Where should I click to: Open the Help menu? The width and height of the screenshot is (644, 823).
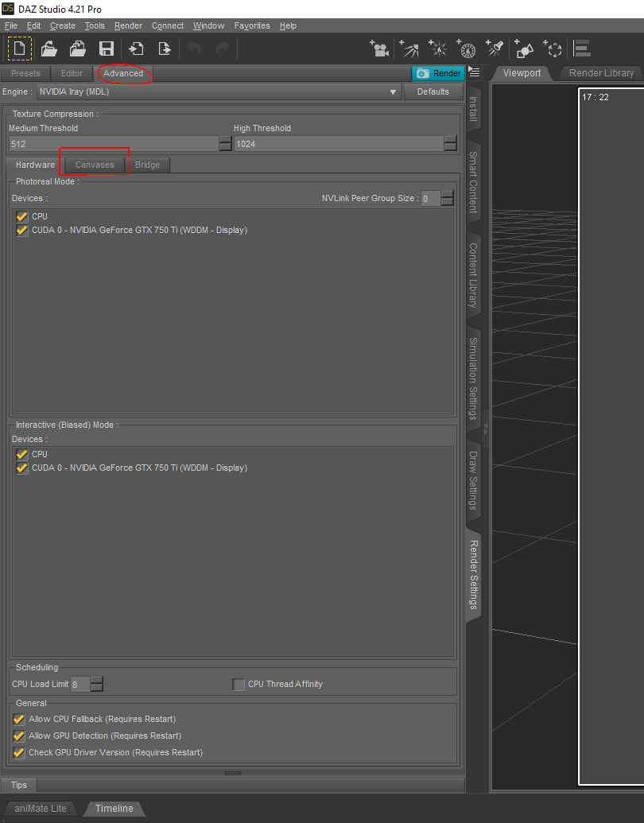[x=288, y=25]
